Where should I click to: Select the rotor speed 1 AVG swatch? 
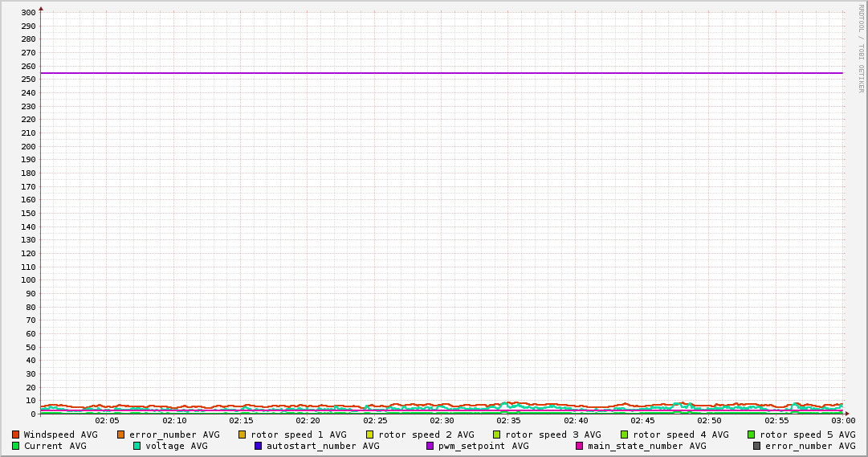tap(242, 435)
